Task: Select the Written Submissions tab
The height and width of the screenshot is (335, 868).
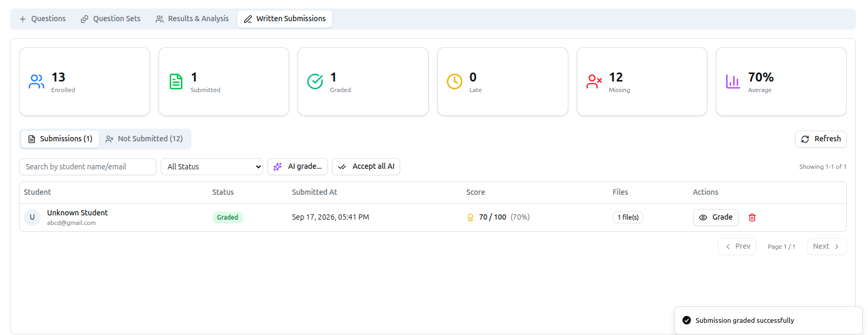Action: click(284, 19)
